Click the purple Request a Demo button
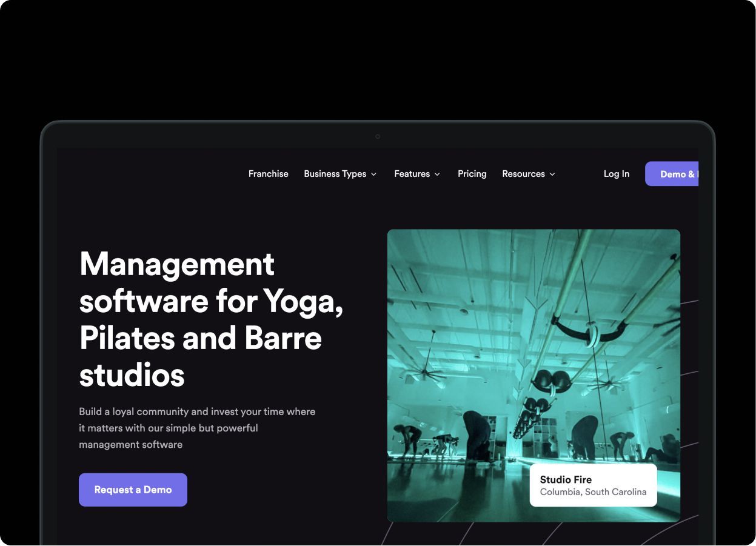This screenshot has height=546, width=756. coord(133,490)
